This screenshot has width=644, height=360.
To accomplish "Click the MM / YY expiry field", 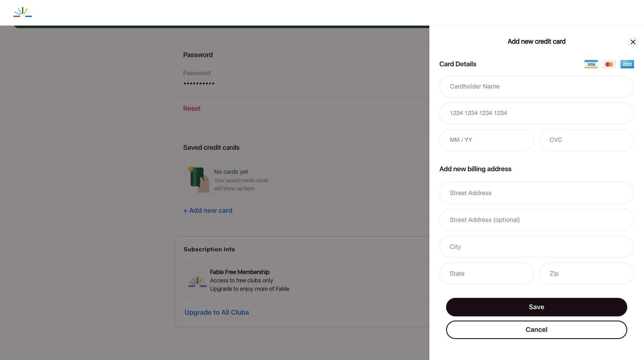I will pos(486,140).
